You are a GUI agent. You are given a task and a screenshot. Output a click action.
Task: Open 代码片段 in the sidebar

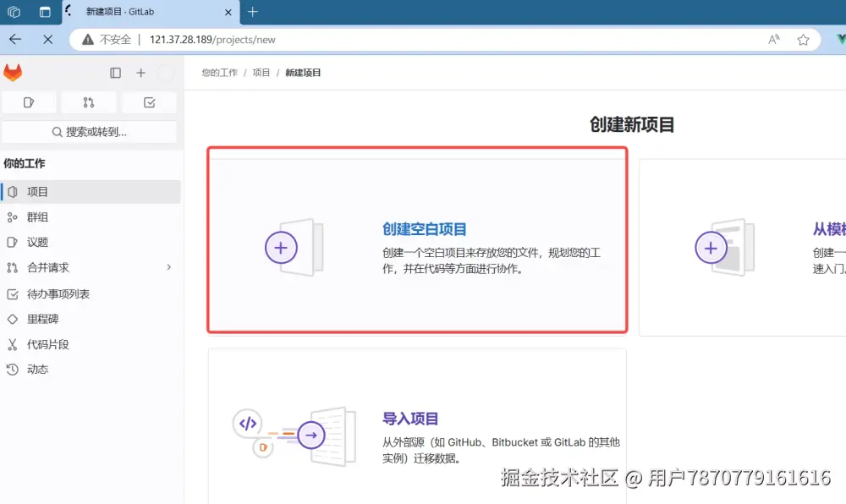[x=91, y=344]
